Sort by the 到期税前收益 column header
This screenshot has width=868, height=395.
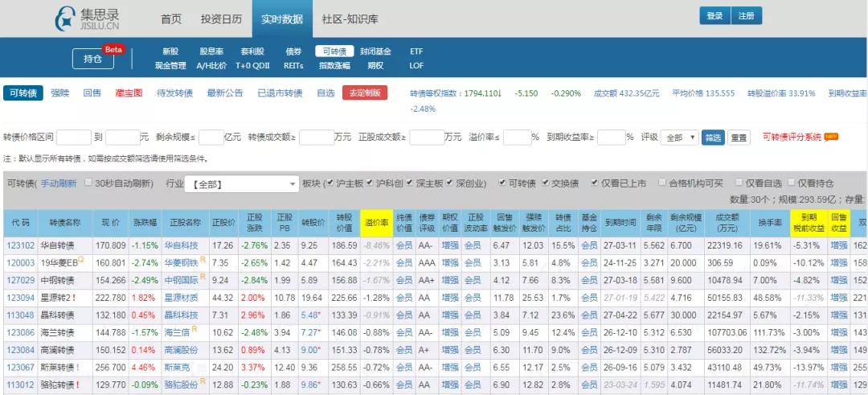coord(809,223)
